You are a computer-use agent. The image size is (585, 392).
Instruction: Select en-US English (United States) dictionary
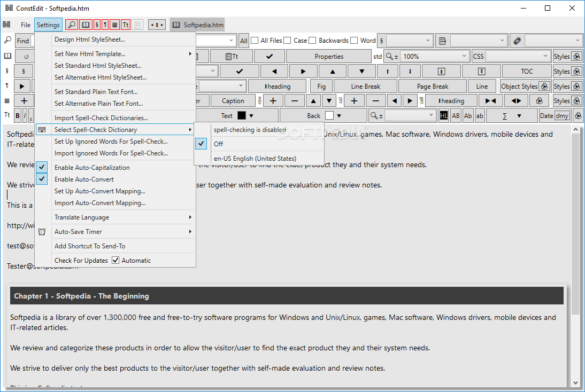coord(259,159)
